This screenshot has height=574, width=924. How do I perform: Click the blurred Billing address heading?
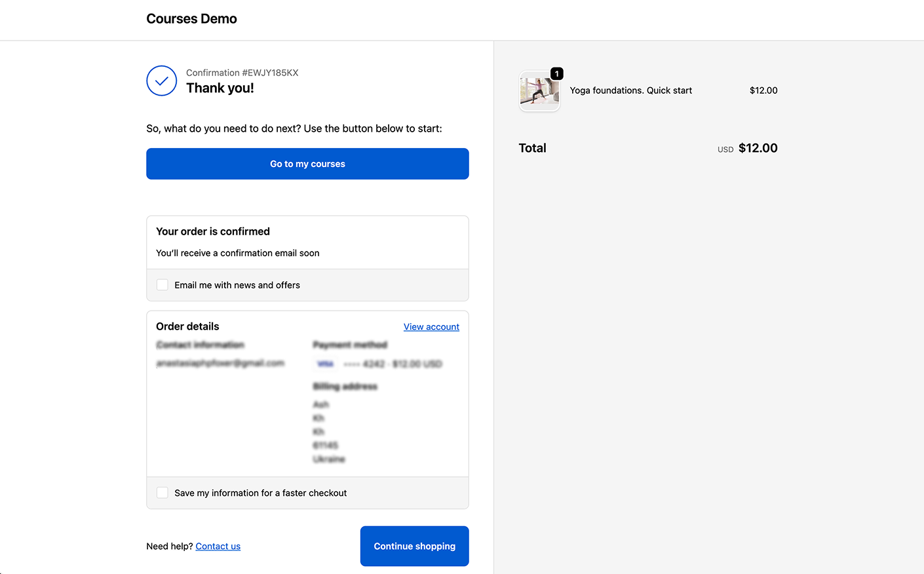tap(345, 387)
